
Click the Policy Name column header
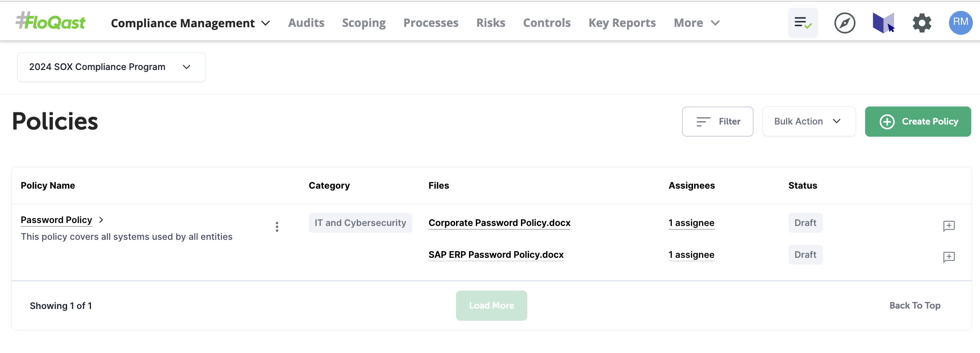tap(48, 186)
